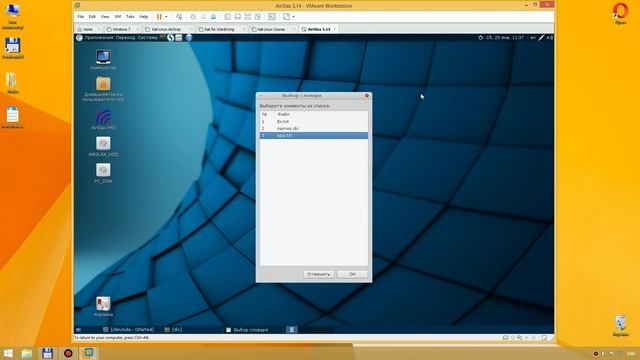Open the dropdown arrow next to stretch icon
Image resolution: width=640 pixels, height=360 pixels.
pos(293,17)
